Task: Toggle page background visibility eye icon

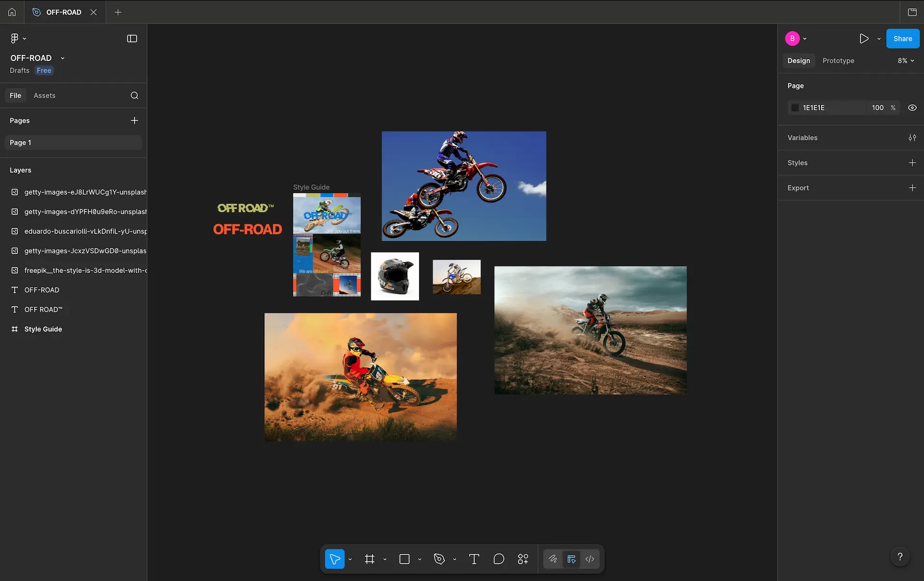Action: click(x=912, y=108)
